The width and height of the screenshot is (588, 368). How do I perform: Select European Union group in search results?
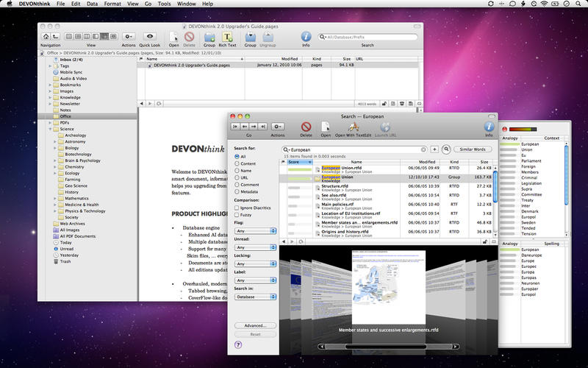coord(337,177)
